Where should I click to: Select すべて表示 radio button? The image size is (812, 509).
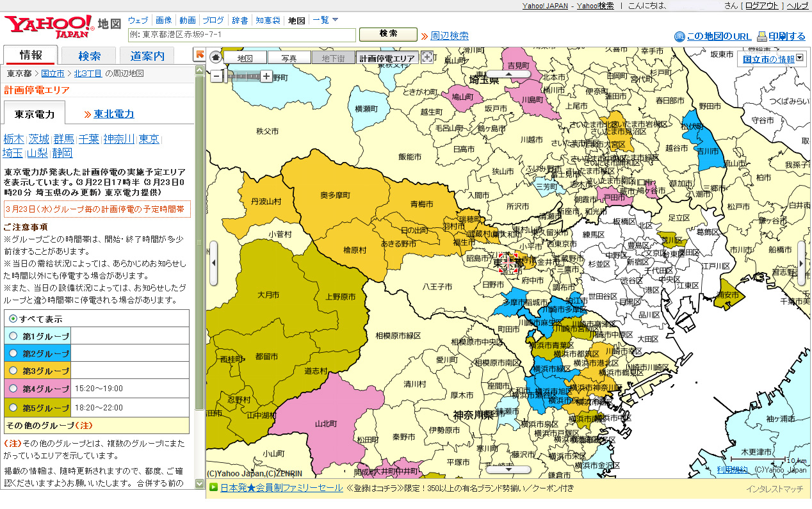pos(13,319)
